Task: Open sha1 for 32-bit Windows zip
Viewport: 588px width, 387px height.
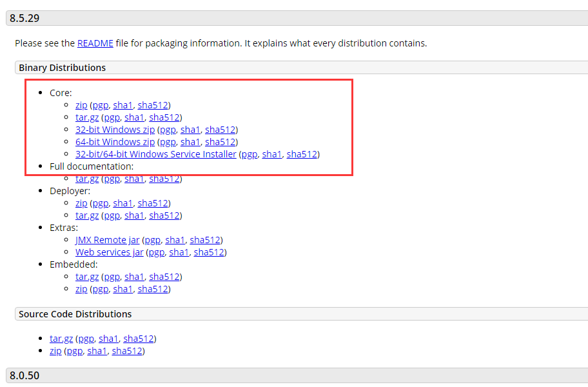Action: [x=190, y=130]
